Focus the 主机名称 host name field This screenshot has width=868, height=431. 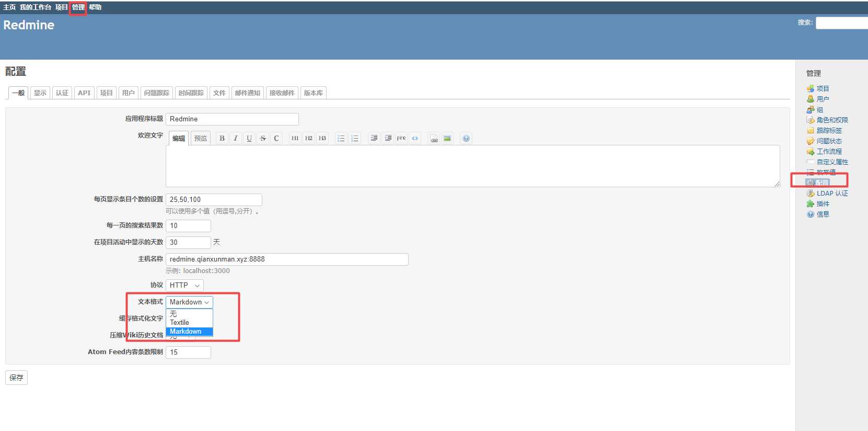(x=287, y=259)
